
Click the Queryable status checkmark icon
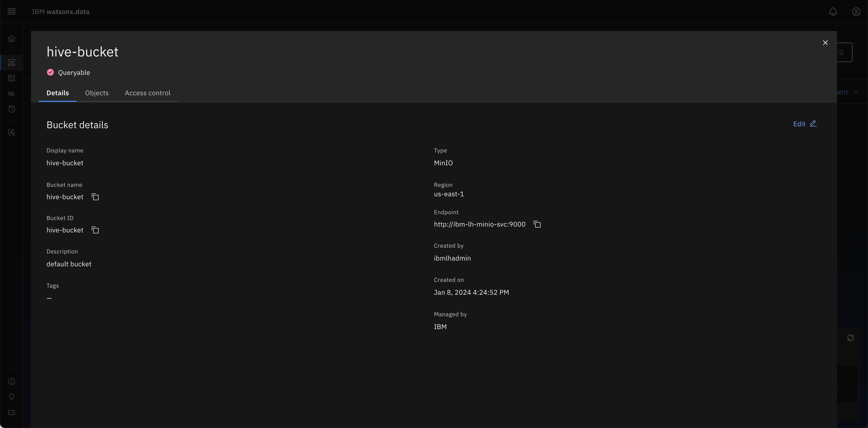50,72
